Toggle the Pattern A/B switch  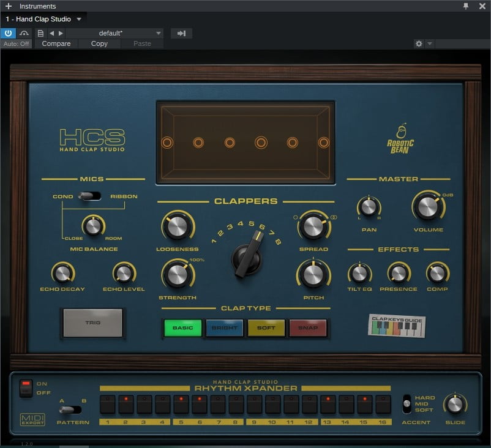pos(70,410)
